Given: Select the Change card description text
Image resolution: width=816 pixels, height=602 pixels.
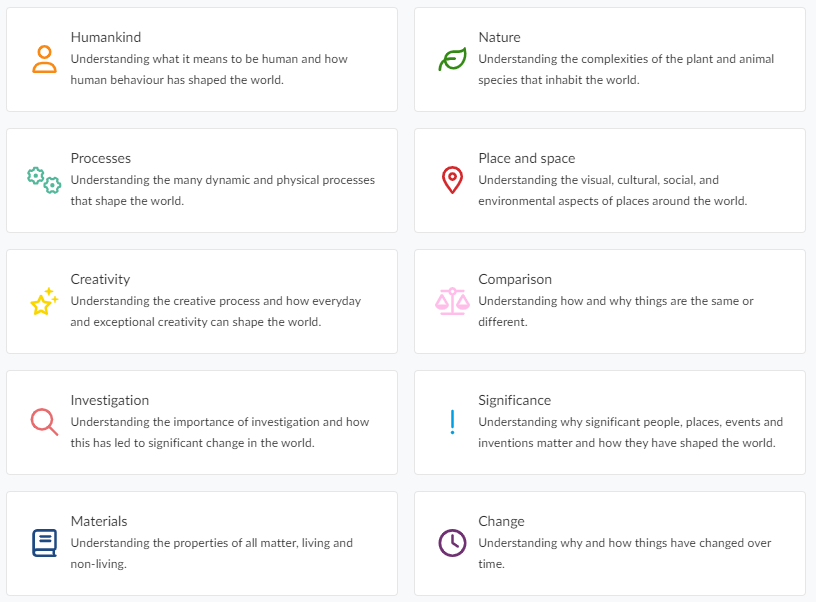Looking at the screenshot, I should [624, 553].
